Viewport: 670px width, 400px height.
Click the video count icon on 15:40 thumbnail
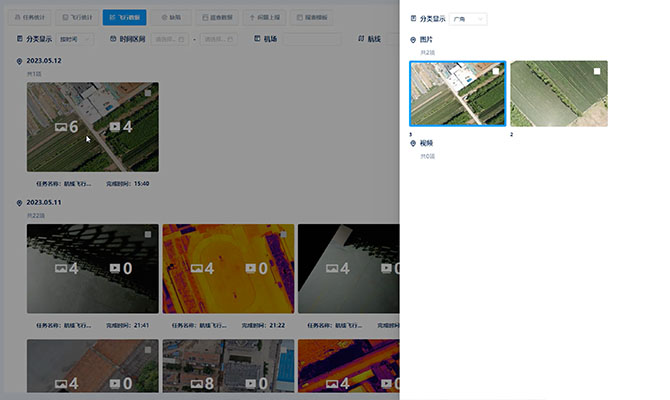click(x=115, y=127)
